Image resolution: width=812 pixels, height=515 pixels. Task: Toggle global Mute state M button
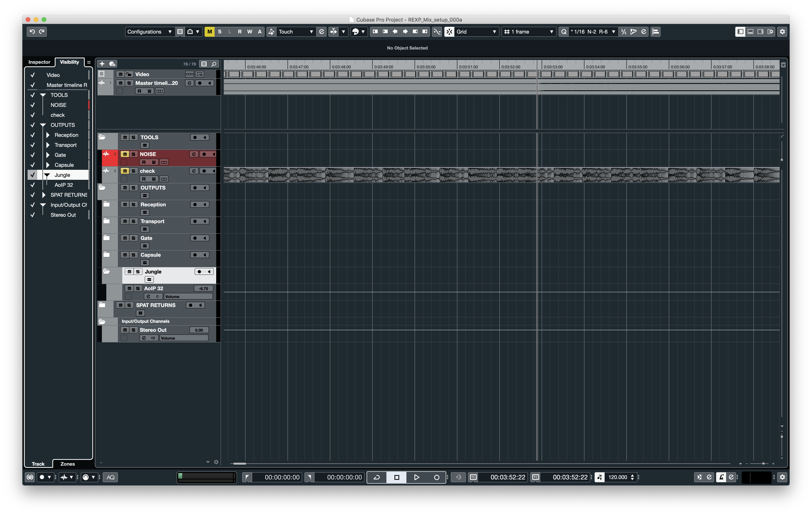pos(209,32)
